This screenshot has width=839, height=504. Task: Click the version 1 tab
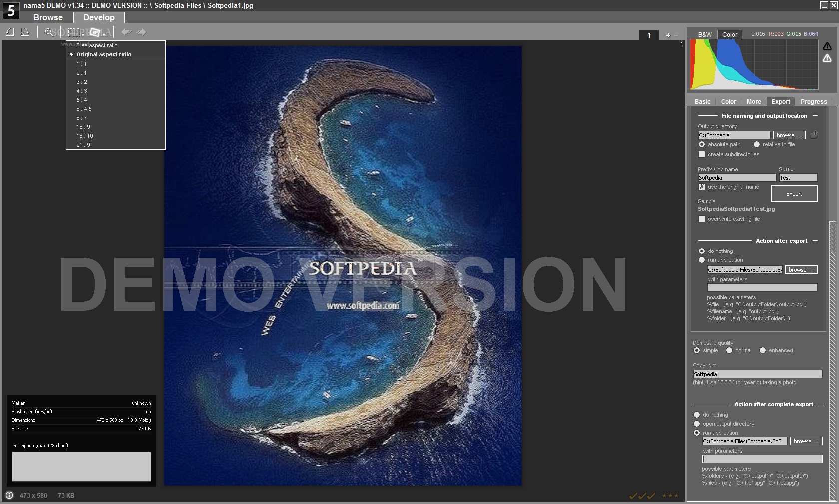pos(649,35)
